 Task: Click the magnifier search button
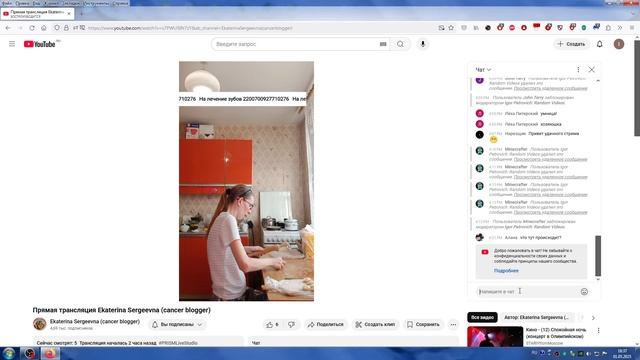click(400, 44)
